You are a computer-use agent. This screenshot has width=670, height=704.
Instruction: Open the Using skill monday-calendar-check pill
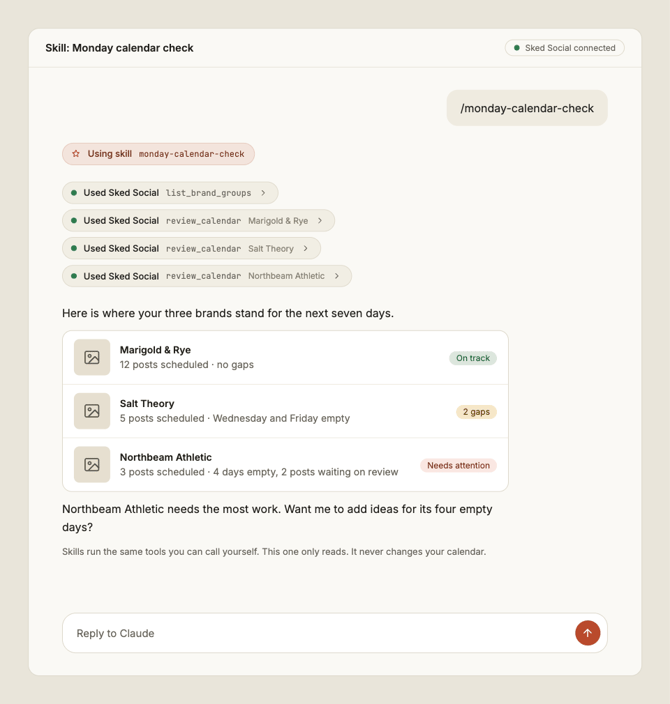[159, 154]
